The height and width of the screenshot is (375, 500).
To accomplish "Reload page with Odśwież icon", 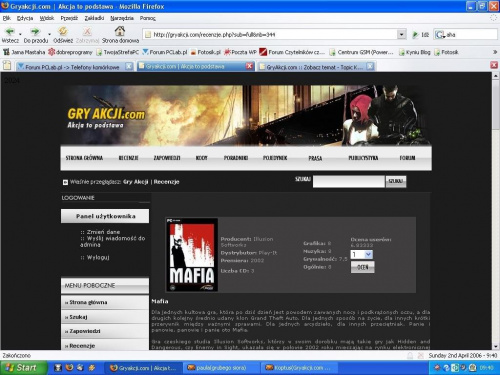I will 63,32.
